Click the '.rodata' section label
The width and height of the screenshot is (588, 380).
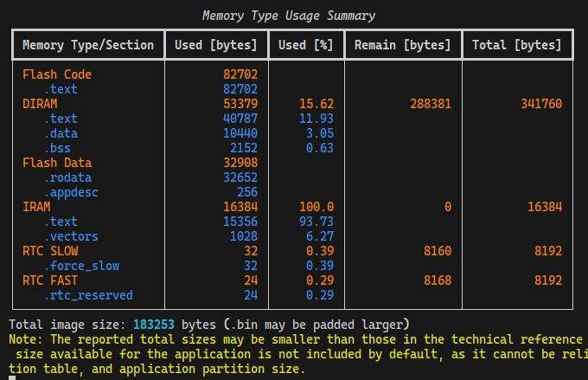[67, 177]
